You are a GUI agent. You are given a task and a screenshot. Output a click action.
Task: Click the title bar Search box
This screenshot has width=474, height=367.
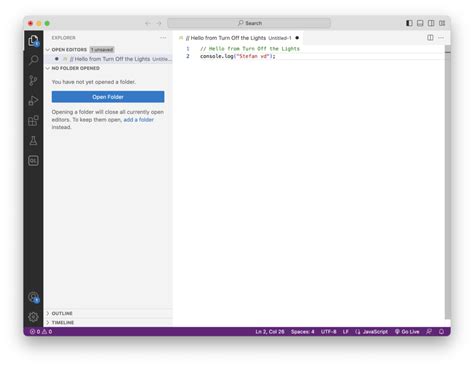(249, 23)
